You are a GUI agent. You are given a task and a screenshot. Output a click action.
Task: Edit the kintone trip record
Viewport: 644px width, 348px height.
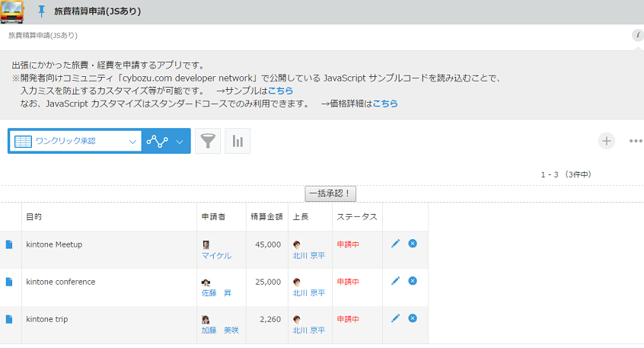395,318
